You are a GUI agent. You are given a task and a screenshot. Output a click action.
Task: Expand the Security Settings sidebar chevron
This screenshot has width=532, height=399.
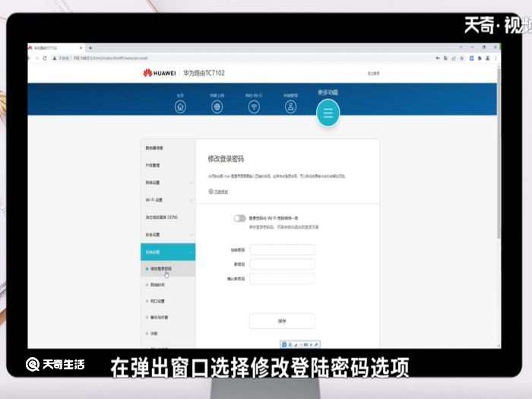click(192, 234)
